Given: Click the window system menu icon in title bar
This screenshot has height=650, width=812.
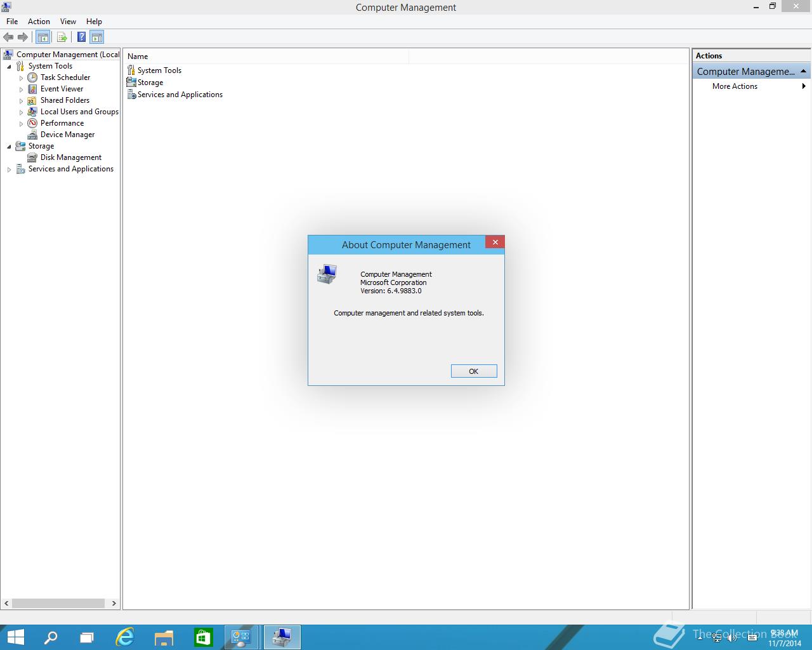Looking at the screenshot, I should 6,7.
